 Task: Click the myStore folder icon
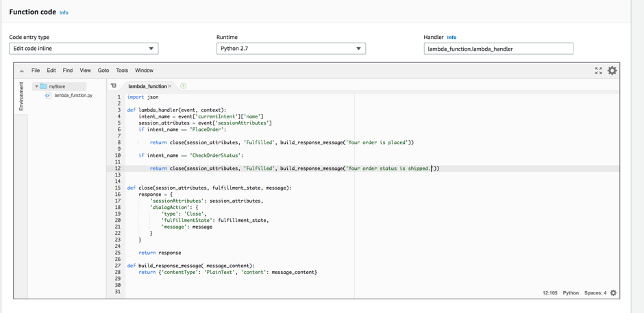click(43, 87)
